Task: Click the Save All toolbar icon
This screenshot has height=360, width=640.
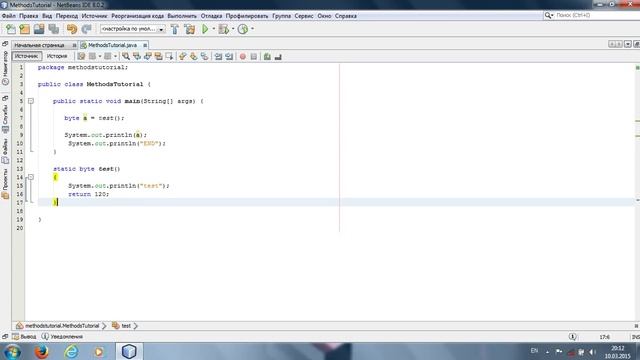Action: tap(53, 29)
